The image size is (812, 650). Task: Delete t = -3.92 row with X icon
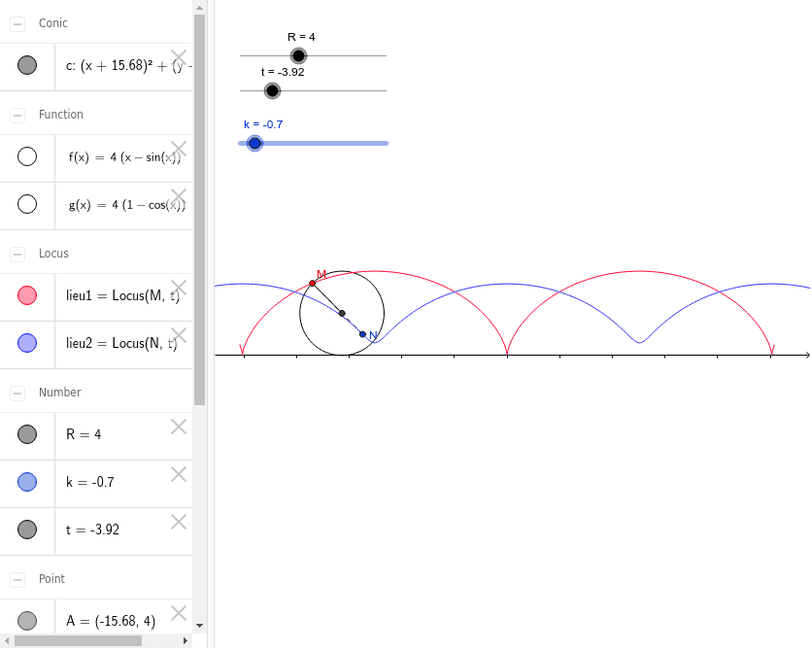(179, 522)
